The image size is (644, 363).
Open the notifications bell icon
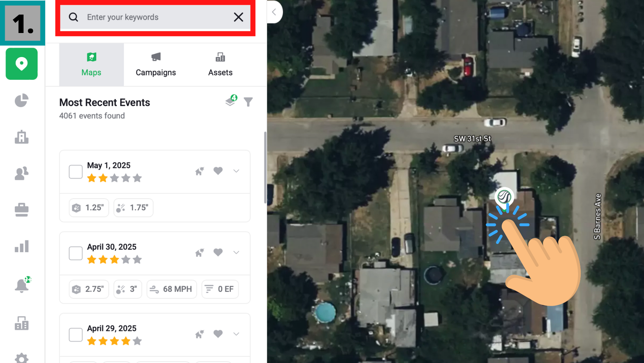pyautogui.click(x=22, y=285)
